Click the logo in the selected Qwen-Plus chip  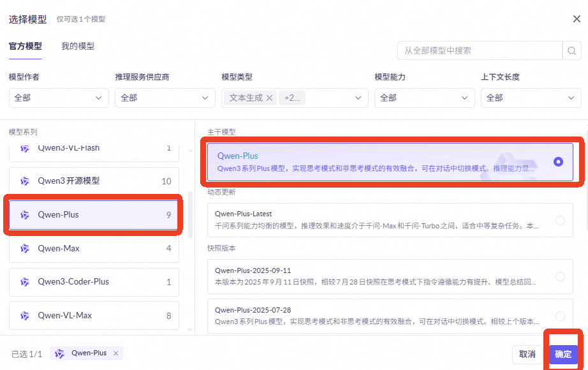[59, 353]
